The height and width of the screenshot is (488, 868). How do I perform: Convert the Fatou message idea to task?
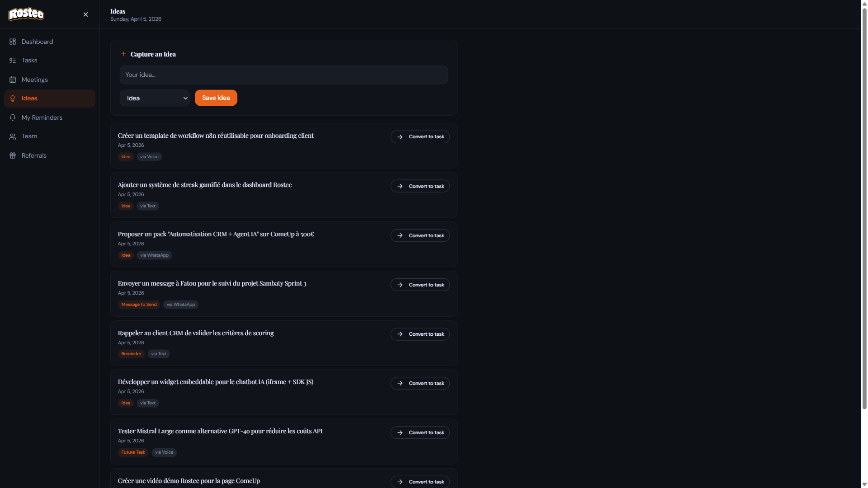[x=420, y=285]
